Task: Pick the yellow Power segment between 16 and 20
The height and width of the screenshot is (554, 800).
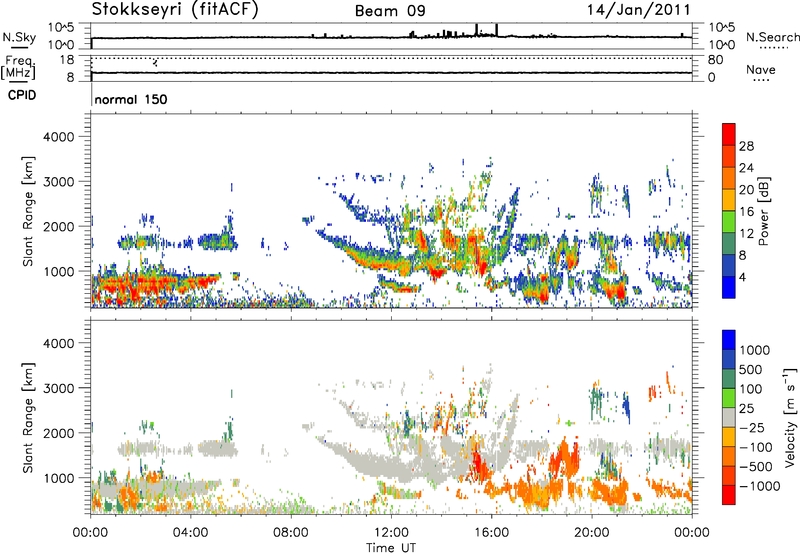Action: (729, 200)
